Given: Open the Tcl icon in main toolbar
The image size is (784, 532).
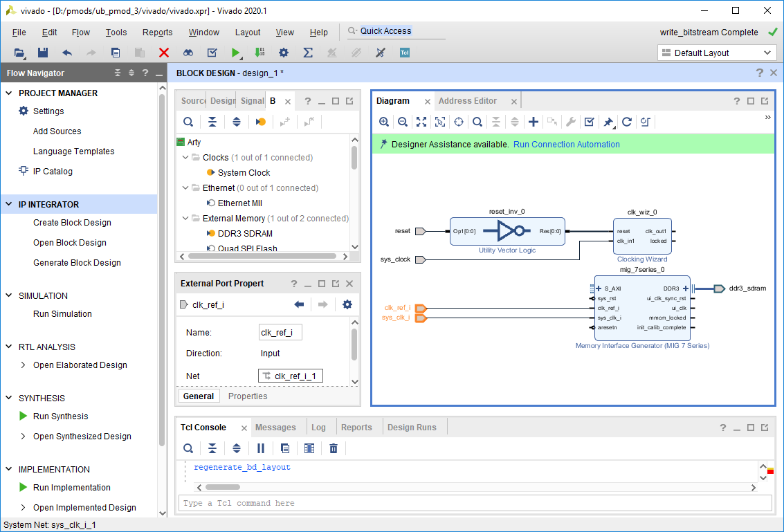Looking at the screenshot, I should [x=405, y=53].
